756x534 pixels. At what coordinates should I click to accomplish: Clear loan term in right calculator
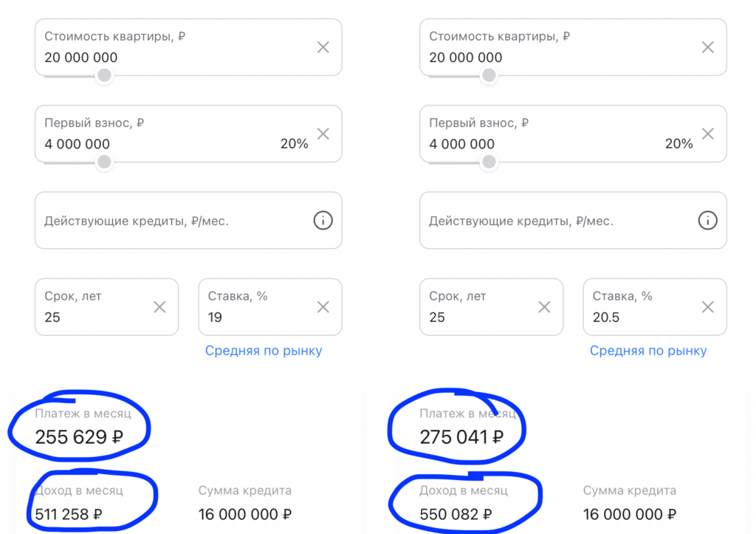[x=544, y=307]
